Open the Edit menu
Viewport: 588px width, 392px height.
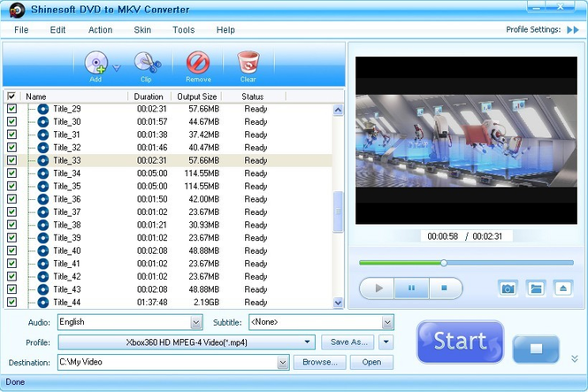pyautogui.click(x=57, y=30)
